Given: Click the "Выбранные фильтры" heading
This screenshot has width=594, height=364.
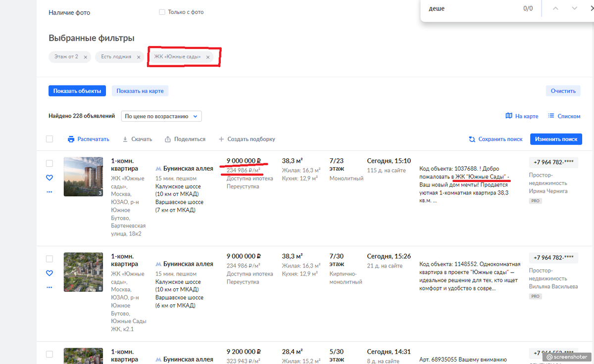Looking at the screenshot, I should [92, 38].
